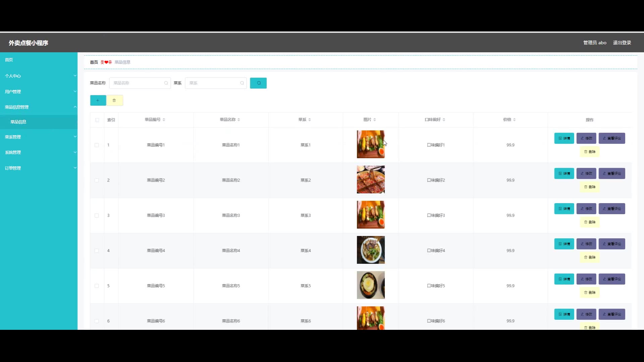This screenshot has height=362, width=644.
Task: Click 修改 edit button for row 2
Action: click(586, 174)
